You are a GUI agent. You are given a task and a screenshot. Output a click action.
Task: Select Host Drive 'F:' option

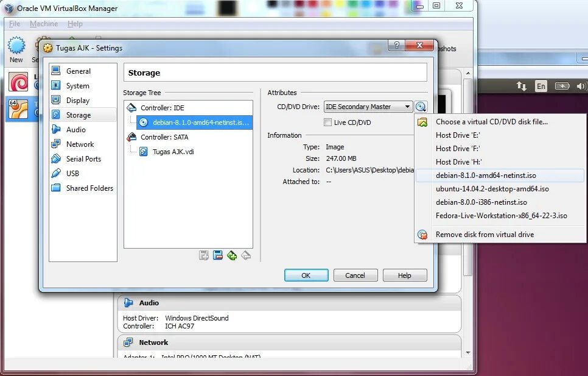coord(500,149)
